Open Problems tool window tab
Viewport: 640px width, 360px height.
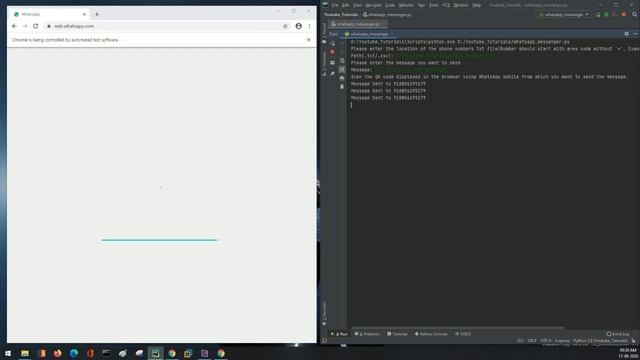coord(367,334)
